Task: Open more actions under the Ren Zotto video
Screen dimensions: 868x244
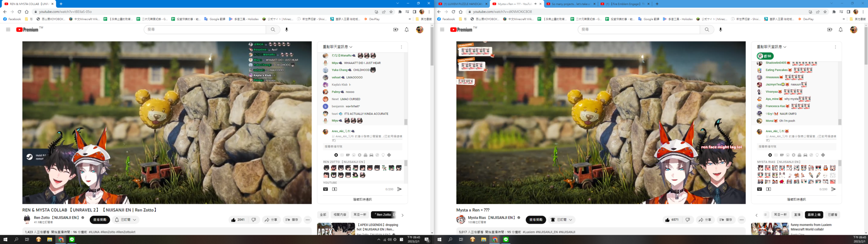Action: 308,220
